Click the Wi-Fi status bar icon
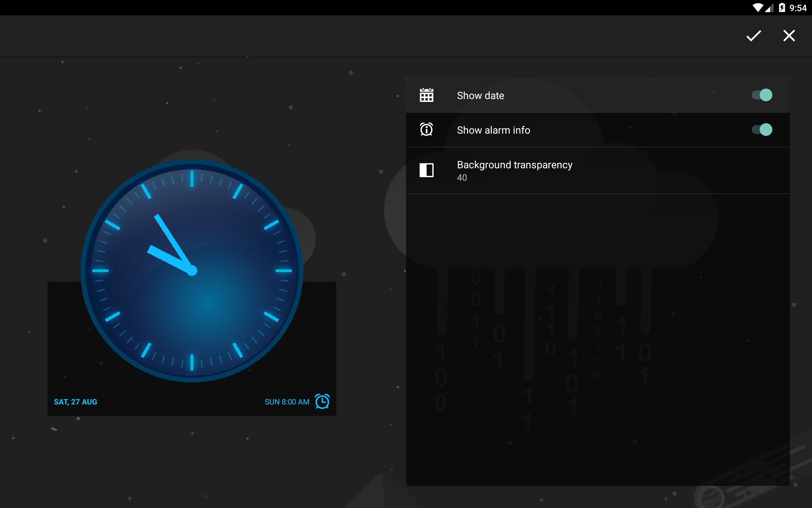This screenshot has height=508, width=812. (x=758, y=8)
